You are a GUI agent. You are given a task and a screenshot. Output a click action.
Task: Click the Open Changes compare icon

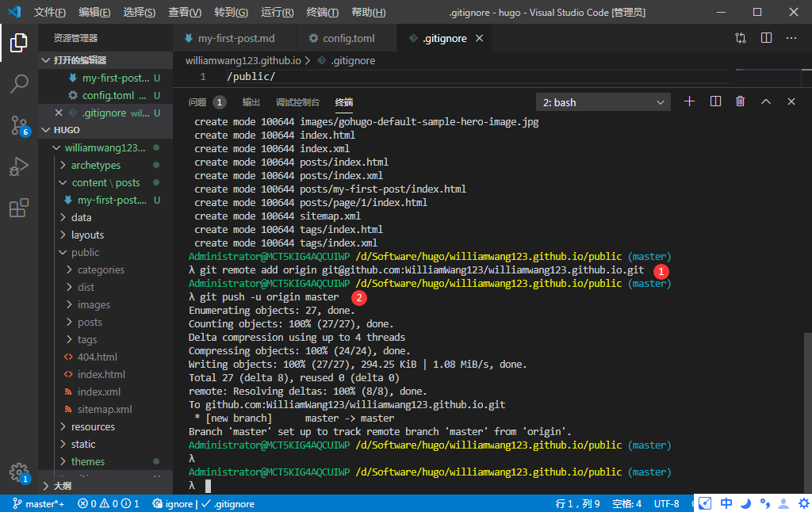pos(741,38)
